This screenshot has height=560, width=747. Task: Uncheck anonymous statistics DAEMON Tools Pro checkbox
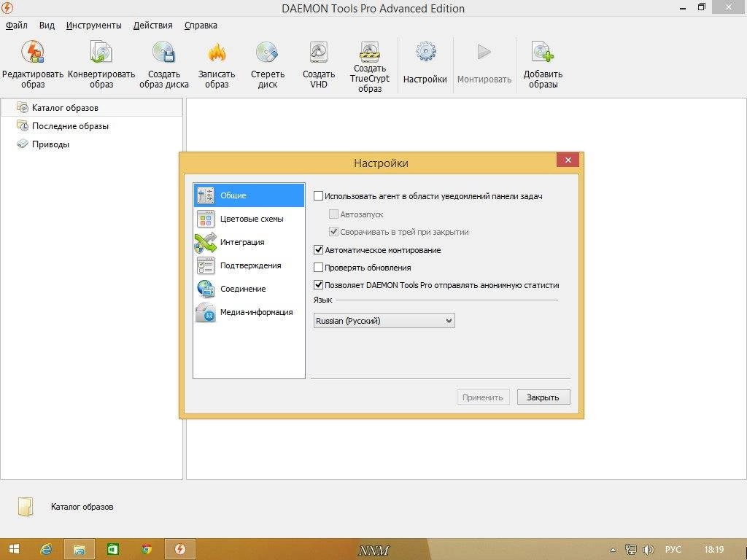(x=318, y=285)
